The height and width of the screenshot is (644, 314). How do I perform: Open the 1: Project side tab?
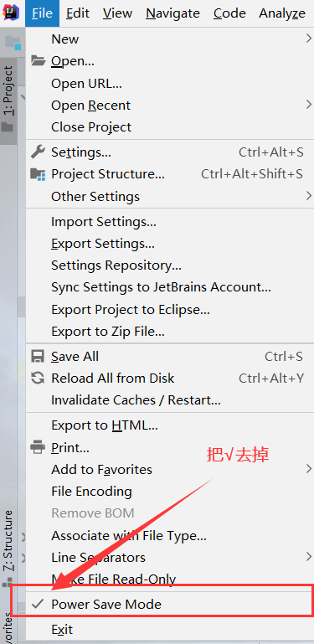[8, 91]
